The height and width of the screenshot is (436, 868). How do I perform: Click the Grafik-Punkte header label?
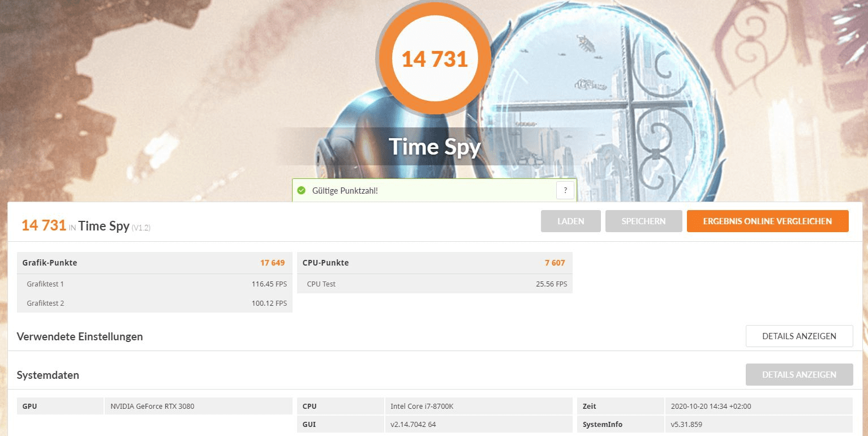point(50,263)
